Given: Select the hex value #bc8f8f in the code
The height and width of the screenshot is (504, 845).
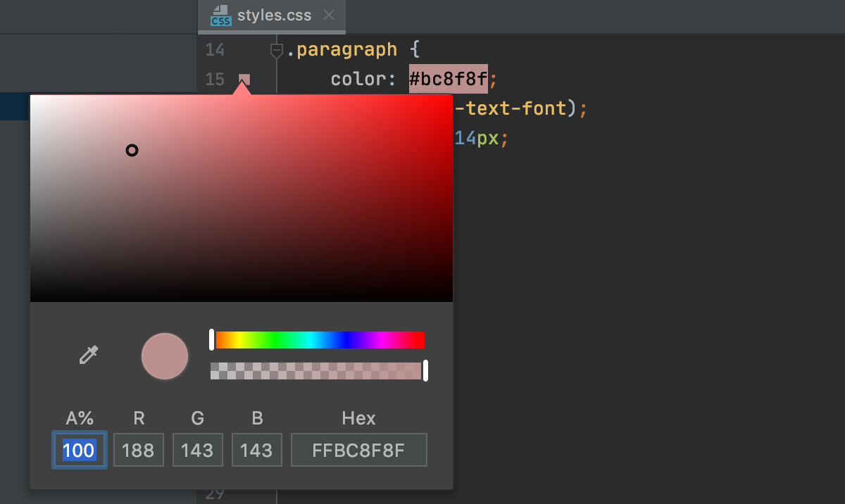Looking at the screenshot, I should coord(447,79).
